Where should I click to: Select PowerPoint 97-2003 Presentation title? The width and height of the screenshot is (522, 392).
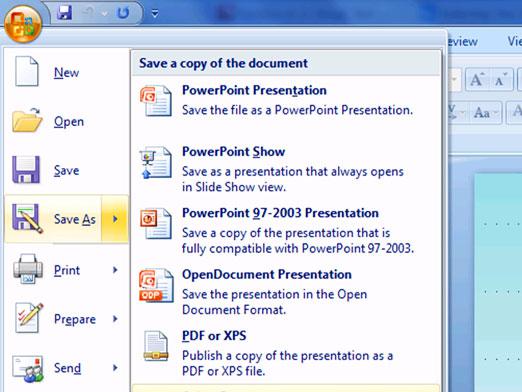tap(280, 213)
